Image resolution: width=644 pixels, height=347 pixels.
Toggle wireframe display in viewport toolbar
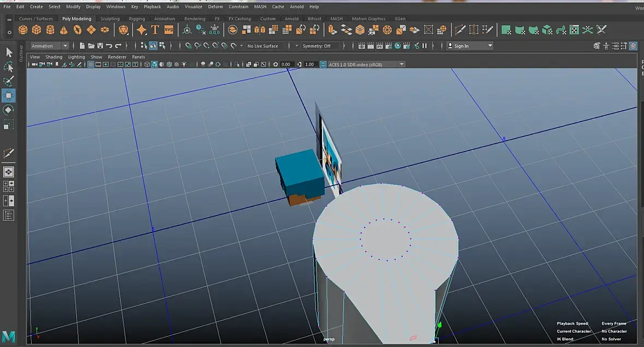(147, 64)
